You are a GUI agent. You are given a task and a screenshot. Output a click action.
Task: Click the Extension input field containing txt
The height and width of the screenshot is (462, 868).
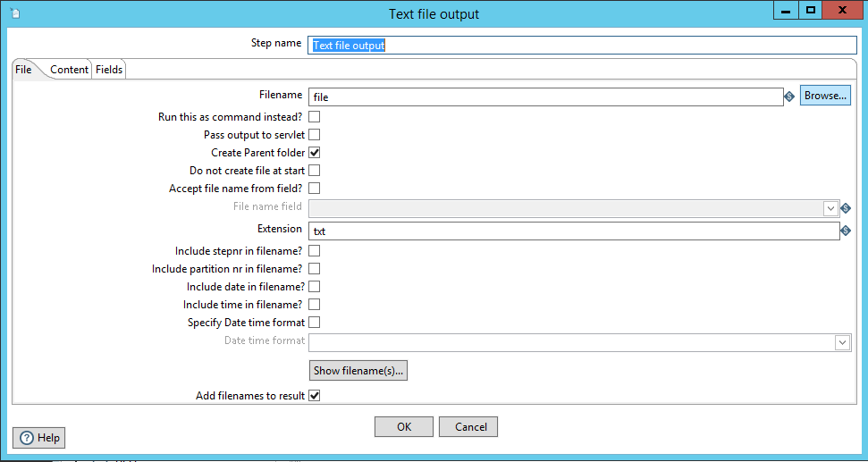click(572, 231)
